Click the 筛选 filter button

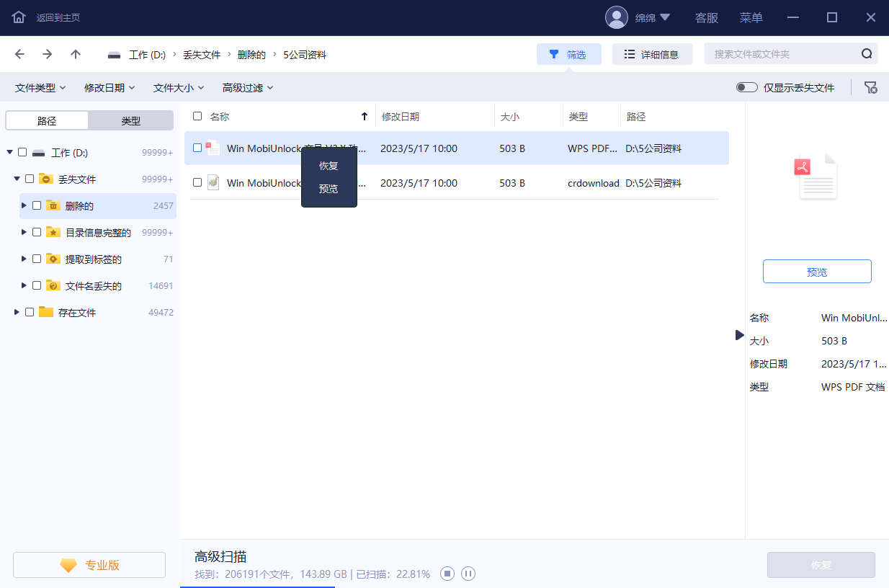point(568,54)
